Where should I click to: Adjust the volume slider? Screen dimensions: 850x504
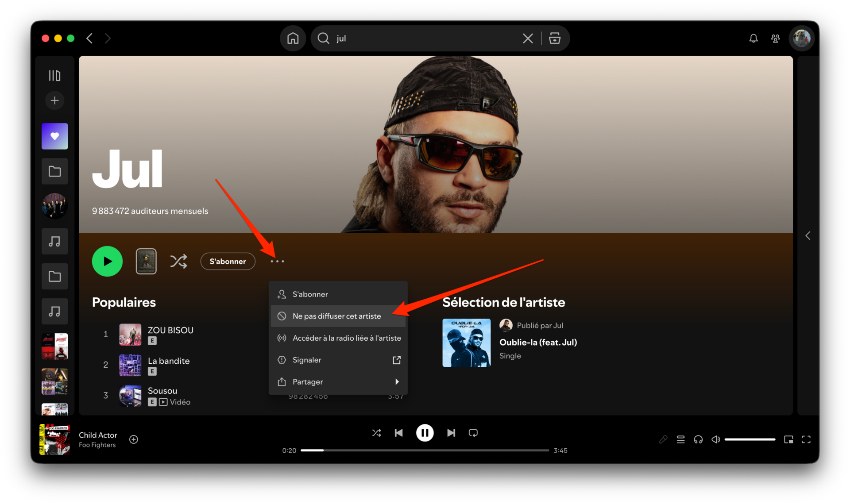[750, 439]
